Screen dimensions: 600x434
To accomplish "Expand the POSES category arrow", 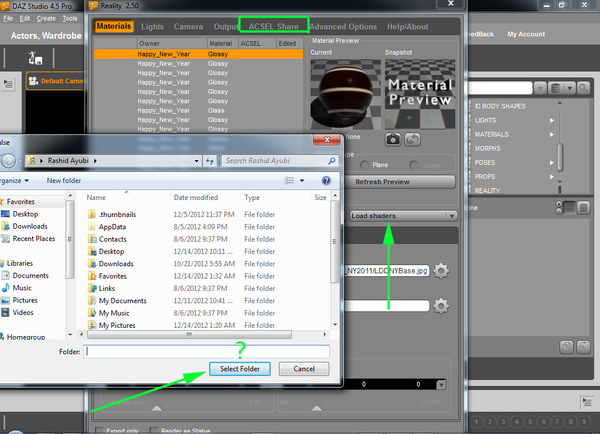I will [552, 163].
